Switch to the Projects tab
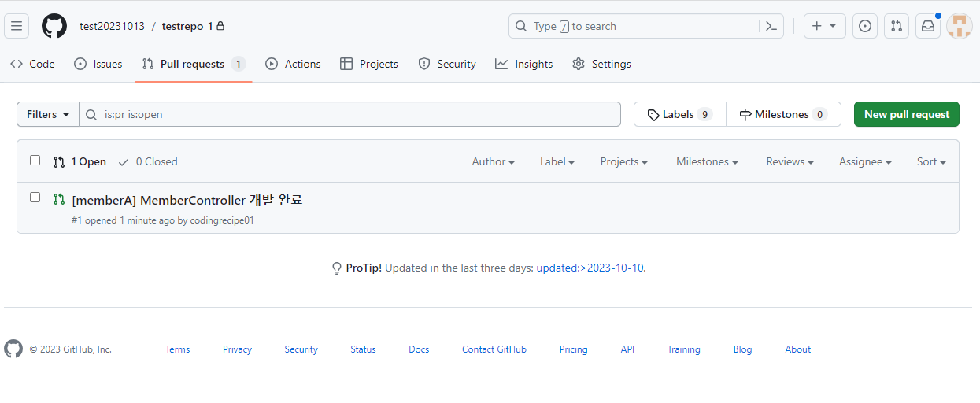Viewport: 980px width, 403px height. pyautogui.click(x=369, y=64)
